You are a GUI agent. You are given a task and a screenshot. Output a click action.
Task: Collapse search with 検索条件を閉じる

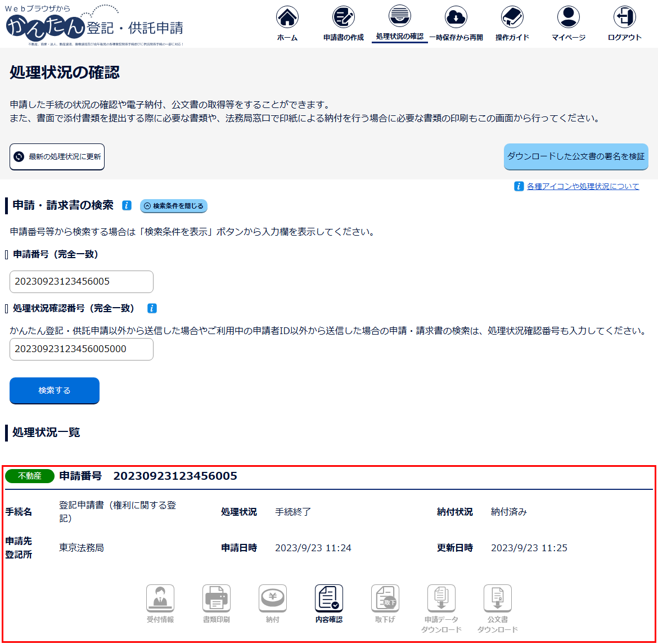(x=174, y=206)
